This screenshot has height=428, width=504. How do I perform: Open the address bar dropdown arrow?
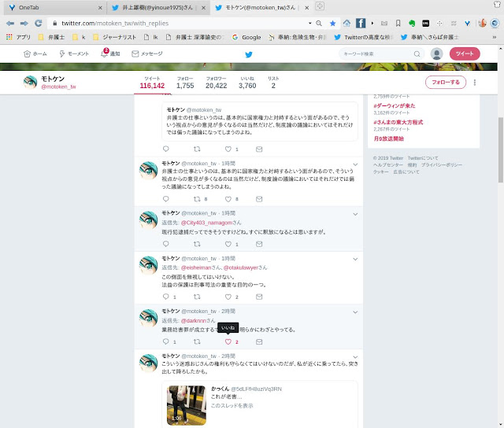click(x=309, y=23)
